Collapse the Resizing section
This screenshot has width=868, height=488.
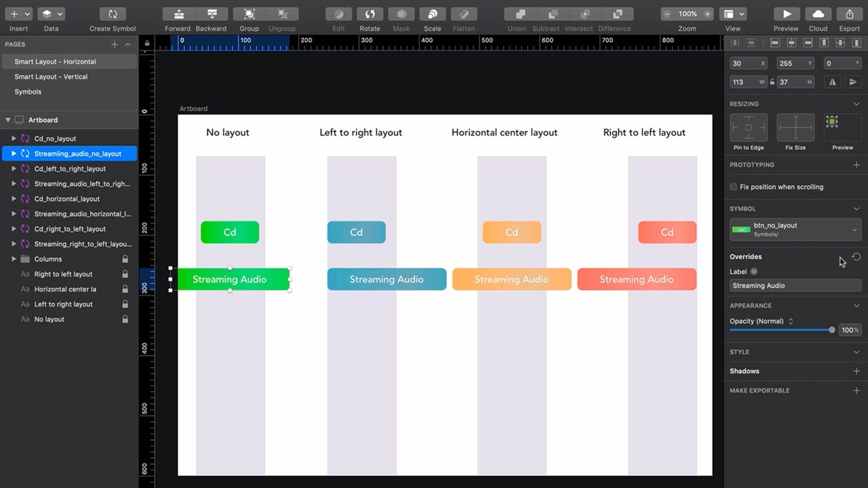coord(856,104)
